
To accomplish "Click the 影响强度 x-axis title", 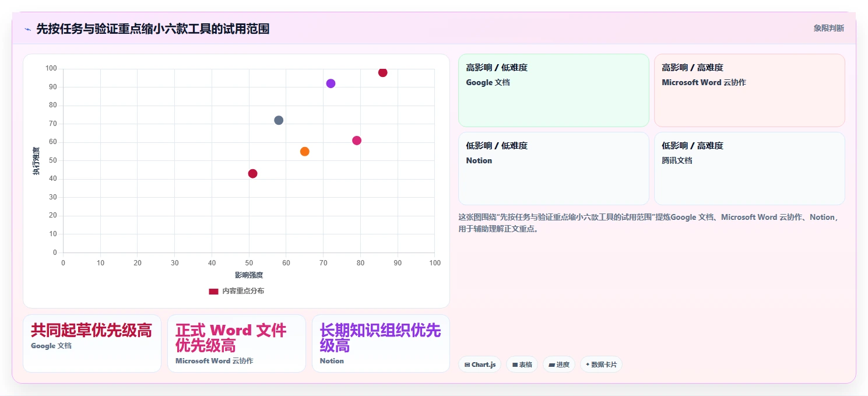I will point(249,275).
